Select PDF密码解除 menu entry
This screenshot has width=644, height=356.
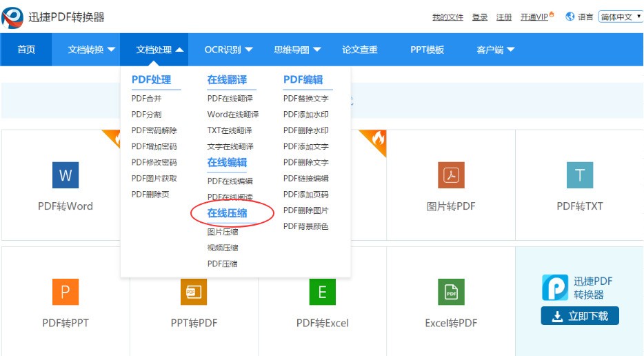pyautogui.click(x=154, y=130)
